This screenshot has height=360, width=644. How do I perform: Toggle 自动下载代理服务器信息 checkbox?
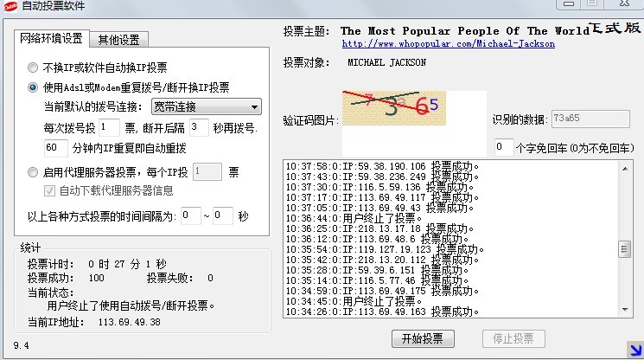point(50,190)
